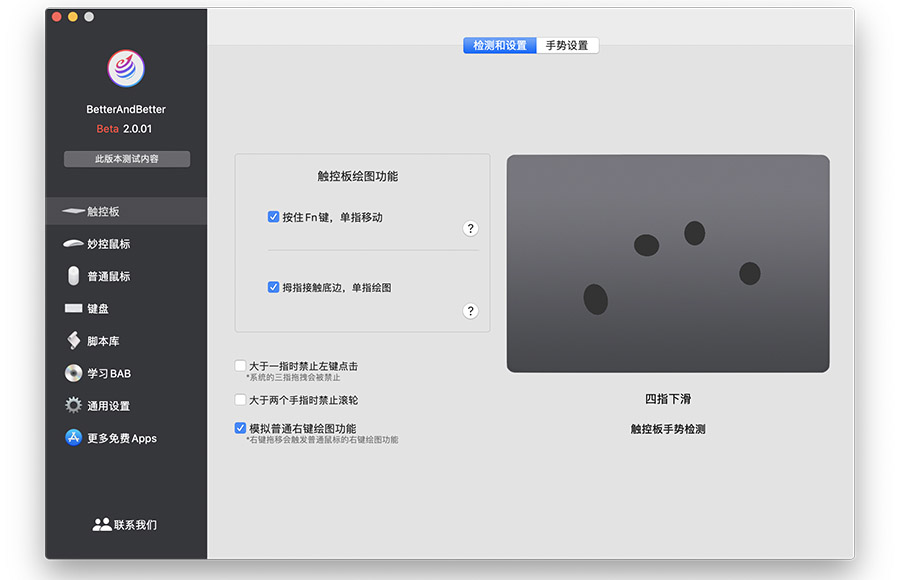Open the 通用设置 gear icon
Viewport: 900px width, 580px height.
(x=73, y=405)
